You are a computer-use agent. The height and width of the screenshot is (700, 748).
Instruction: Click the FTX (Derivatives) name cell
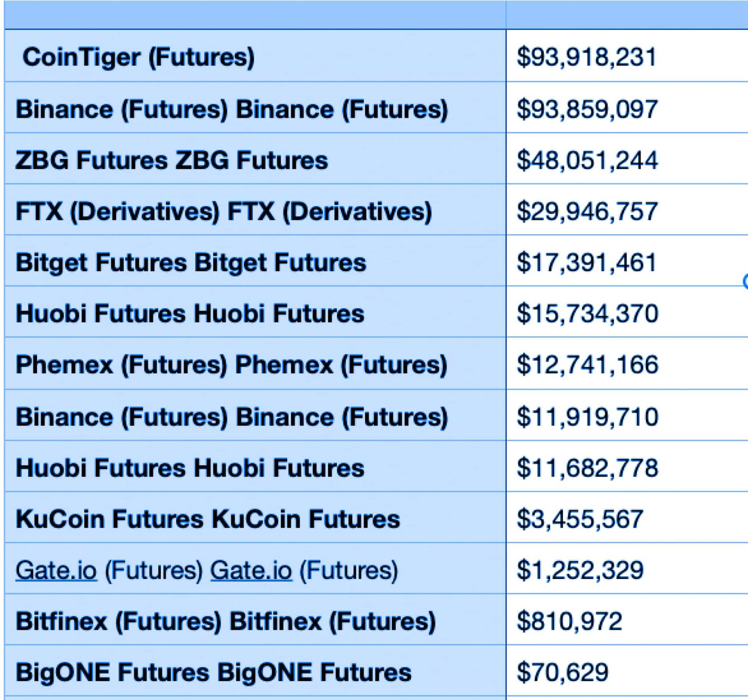click(224, 212)
